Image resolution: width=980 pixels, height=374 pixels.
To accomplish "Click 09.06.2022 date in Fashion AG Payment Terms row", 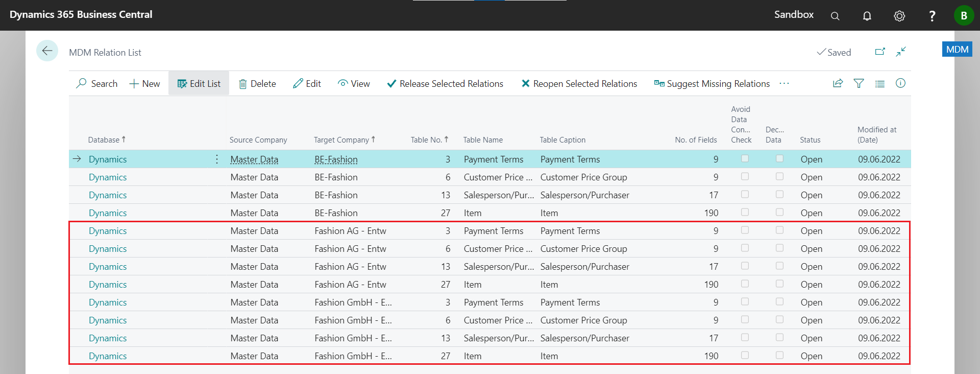I will pyautogui.click(x=879, y=231).
